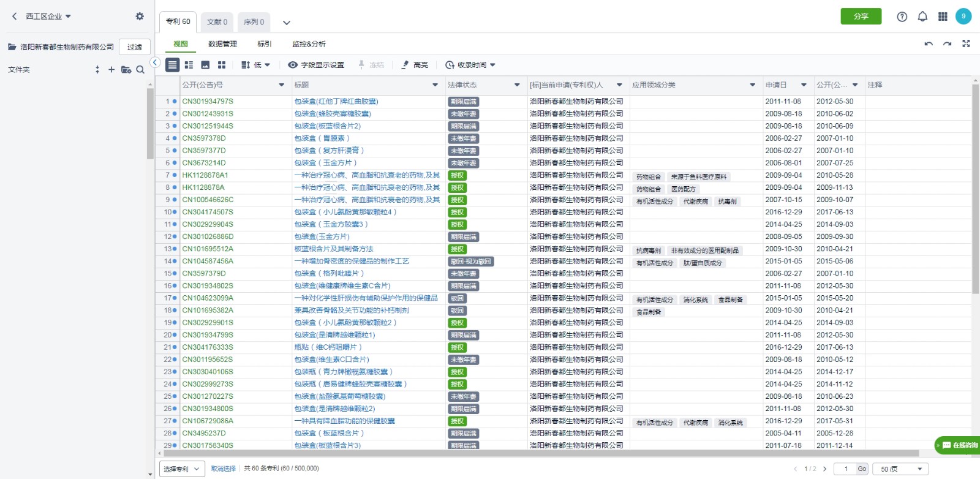
Task: Open the apps grid menu icon
Action: point(943,17)
